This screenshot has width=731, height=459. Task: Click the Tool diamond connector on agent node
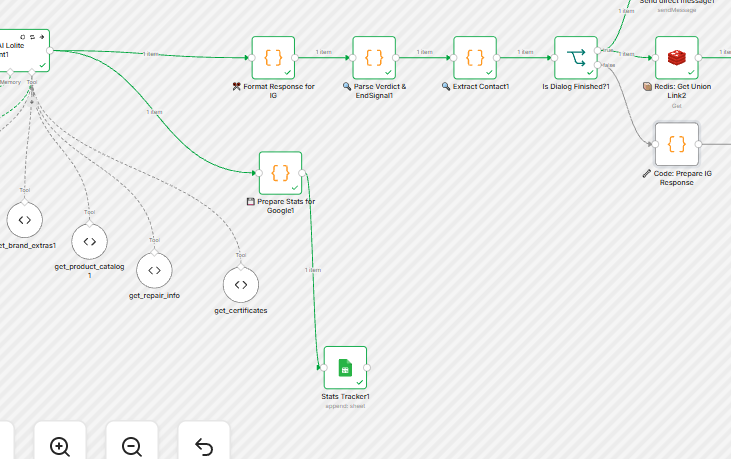pos(32,72)
